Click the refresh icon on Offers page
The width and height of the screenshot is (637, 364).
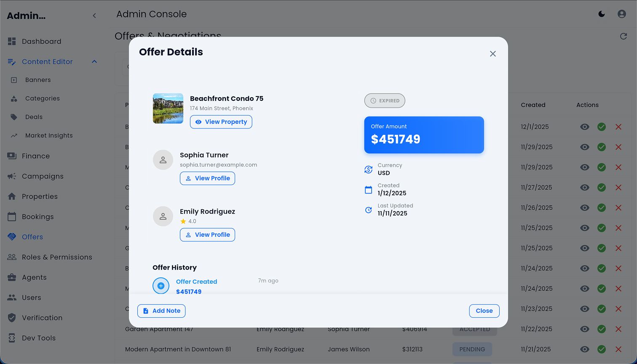[x=624, y=36]
